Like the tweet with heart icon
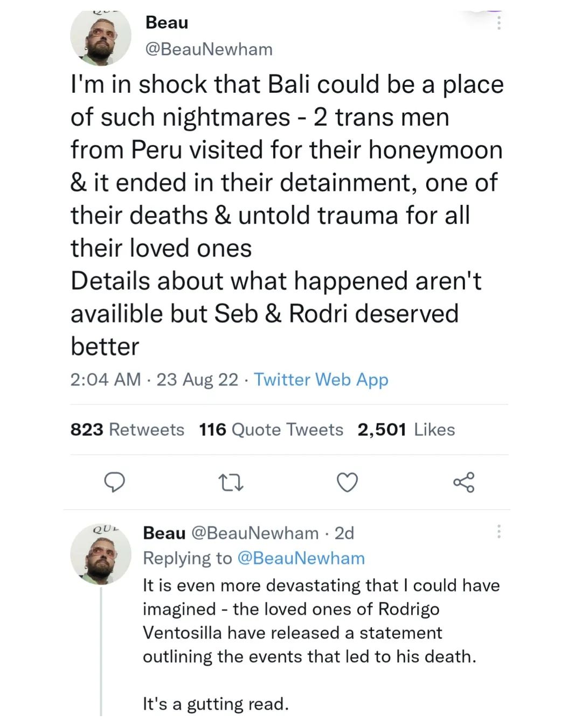Image resolution: width=582 pixels, height=728 pixels. [347, 482]
